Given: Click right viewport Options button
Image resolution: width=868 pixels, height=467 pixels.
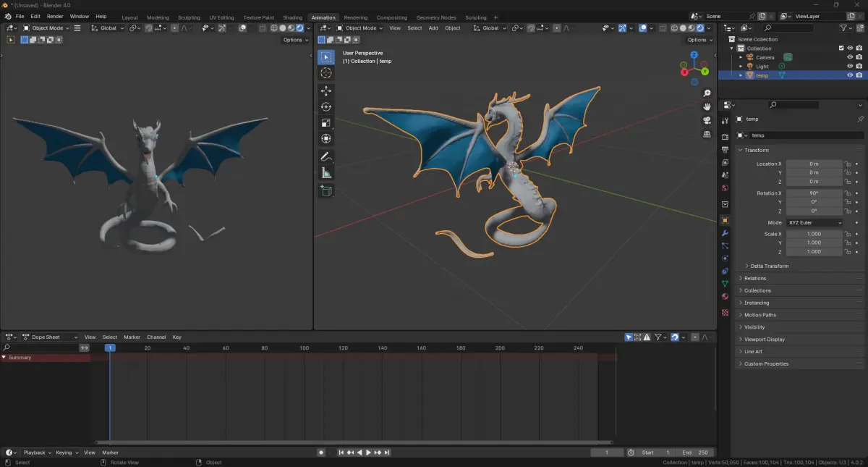Looking at the screenshot, I should (x=699, y=40).
